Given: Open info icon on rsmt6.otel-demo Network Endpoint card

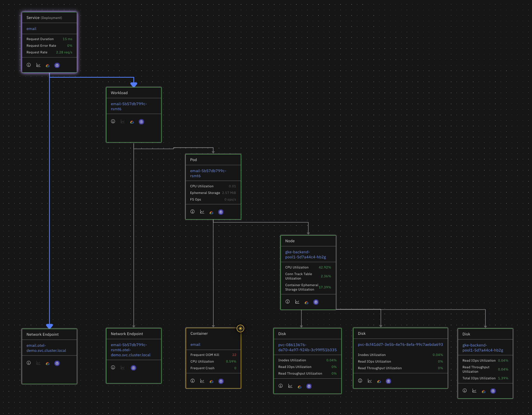Looking at the screenshot, I should pyautogui.click(x=113, y=368).
